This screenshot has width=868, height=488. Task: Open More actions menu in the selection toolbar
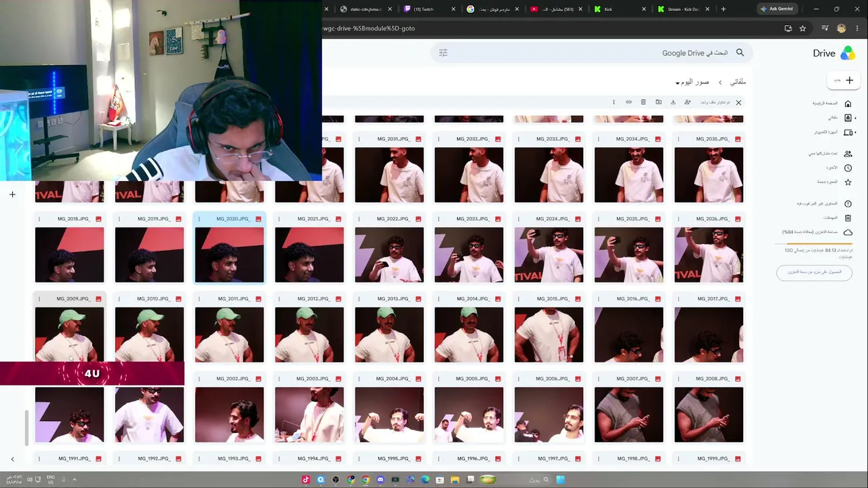(614, 102)
